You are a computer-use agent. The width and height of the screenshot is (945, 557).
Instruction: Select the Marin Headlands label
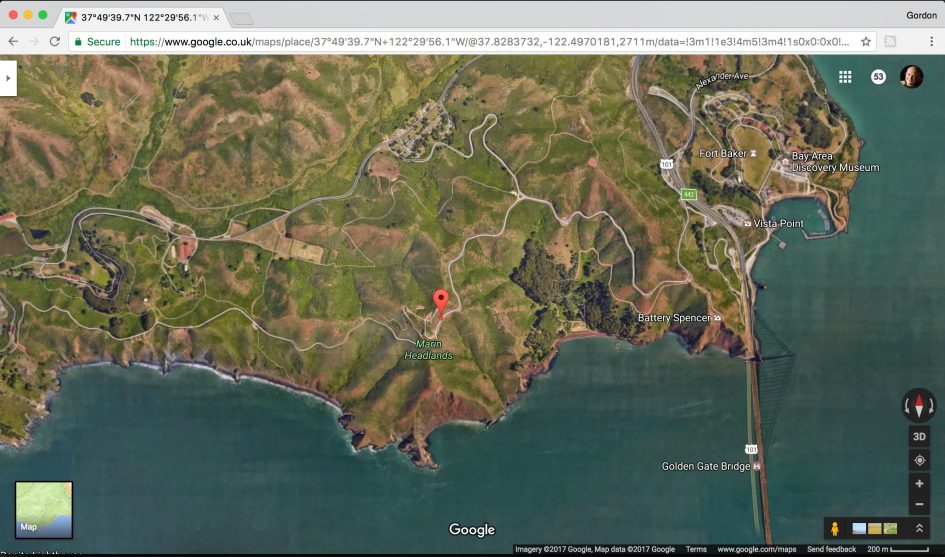click(429, 350)
